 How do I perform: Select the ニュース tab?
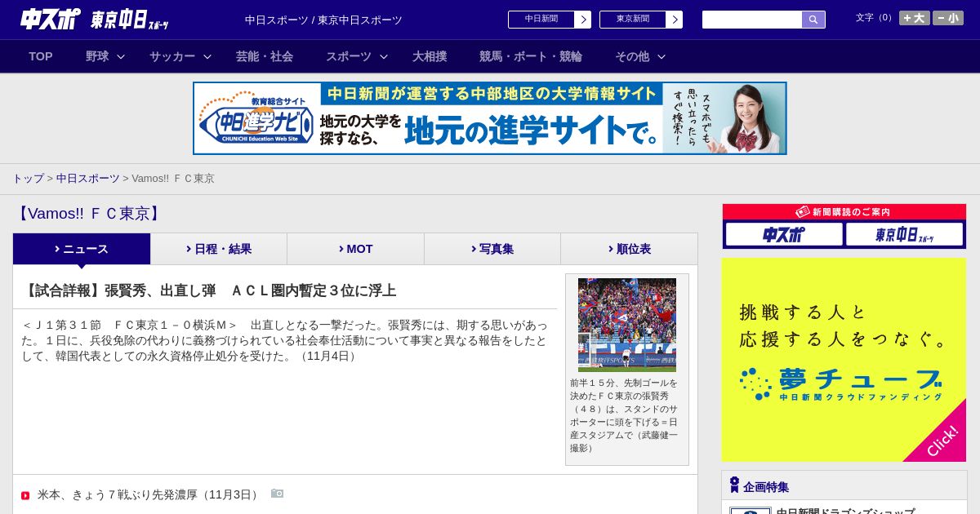click(x=82, y=249)
